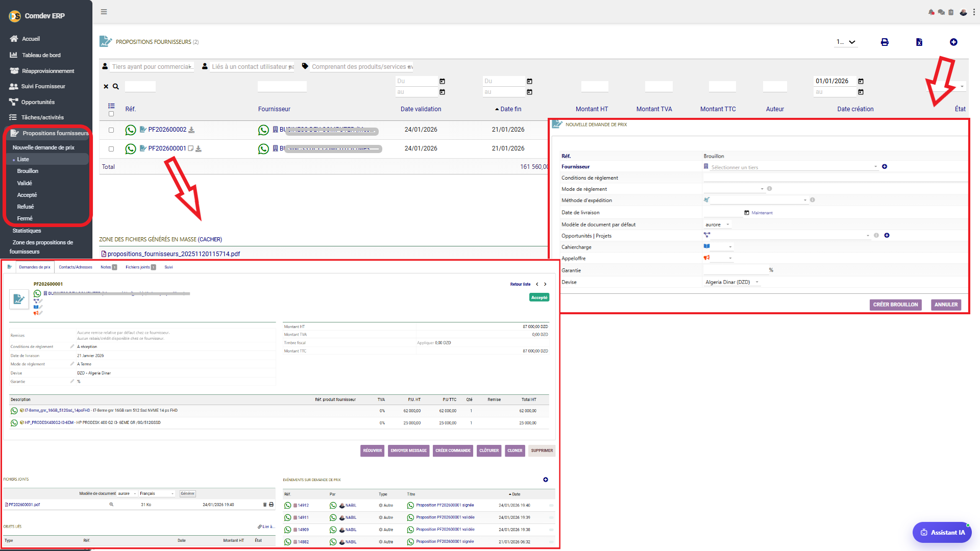Switch to Notes tab
Screen dimensions: 980x551
point(108,267)
